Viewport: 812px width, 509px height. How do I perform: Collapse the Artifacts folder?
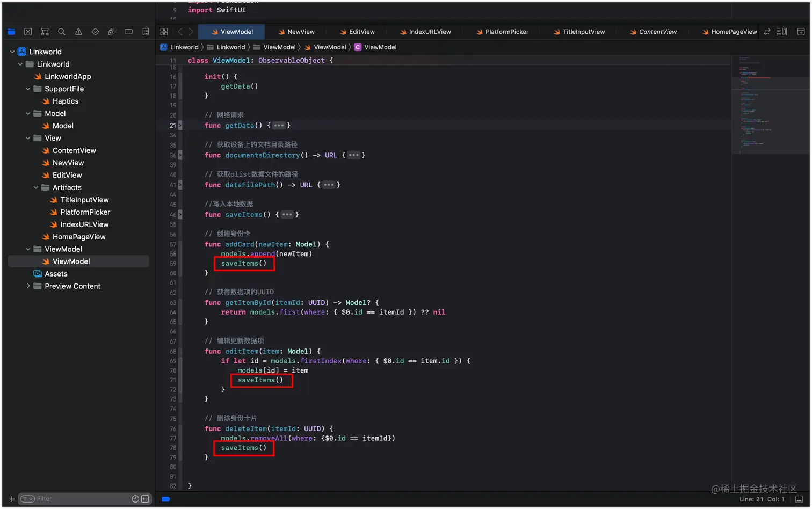pyautogui.click(x=36, y=187)
